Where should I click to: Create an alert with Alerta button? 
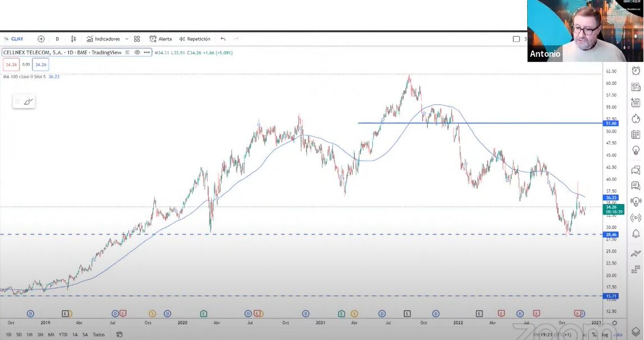161,39
